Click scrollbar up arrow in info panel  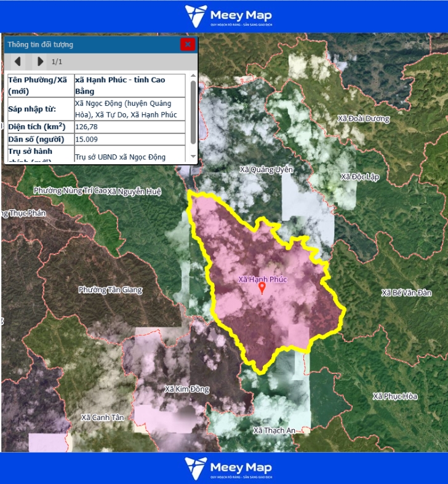coord(193,76)
